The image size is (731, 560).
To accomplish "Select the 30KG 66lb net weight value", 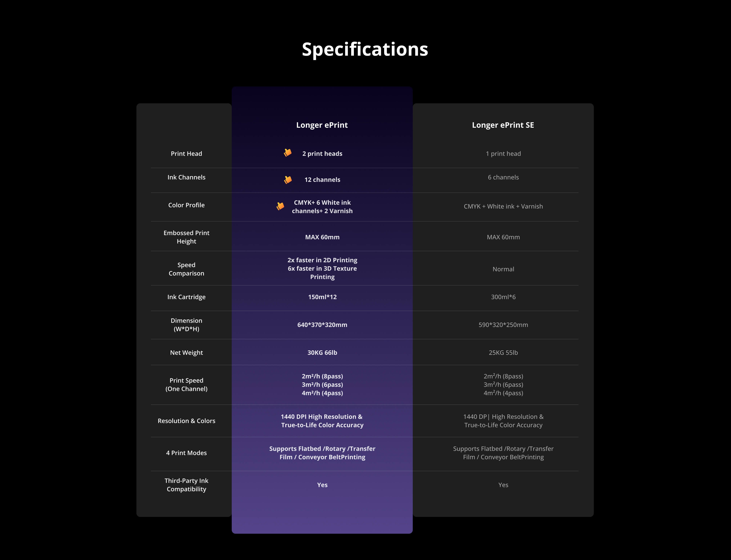I will 322,353.
